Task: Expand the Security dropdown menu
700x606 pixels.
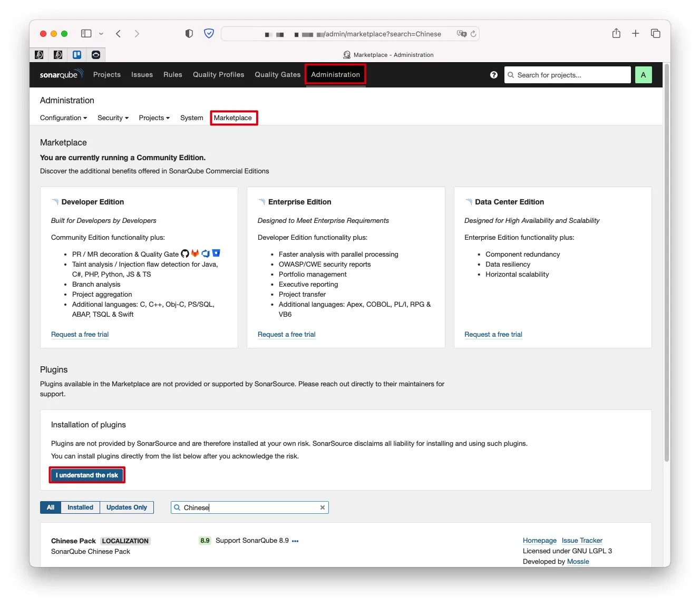Action: coord(113,118)
